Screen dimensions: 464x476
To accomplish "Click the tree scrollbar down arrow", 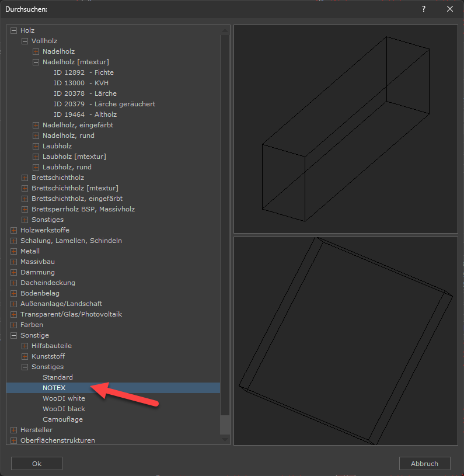I will (225, 439).
